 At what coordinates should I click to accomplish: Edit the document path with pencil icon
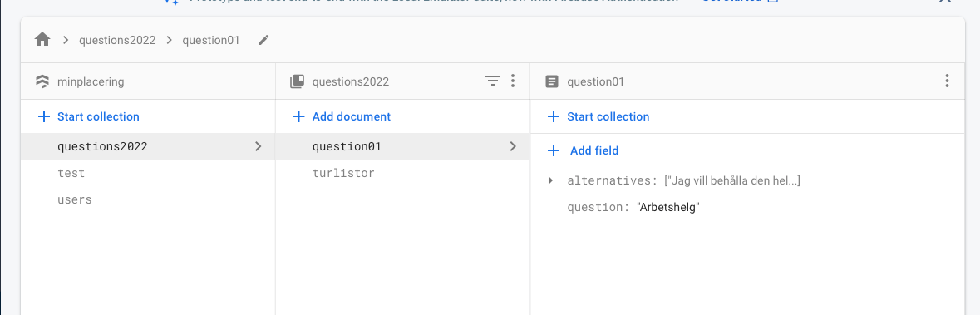263,40
